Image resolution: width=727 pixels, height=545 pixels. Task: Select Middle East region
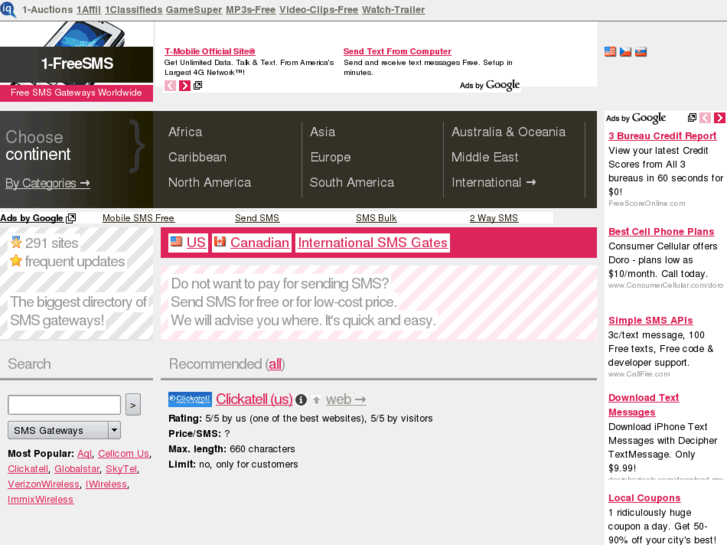pos(485,157)
